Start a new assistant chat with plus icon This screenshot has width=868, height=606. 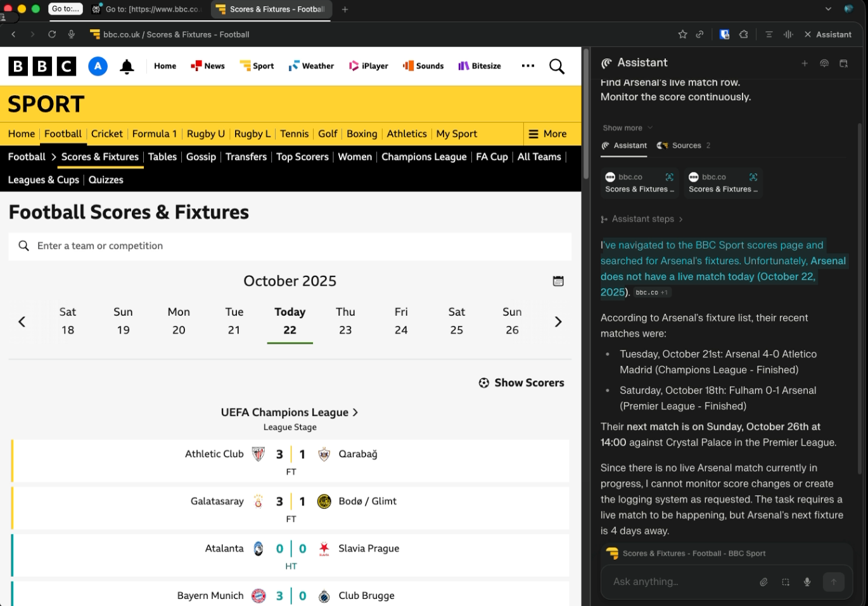click(x=804, y=63)
